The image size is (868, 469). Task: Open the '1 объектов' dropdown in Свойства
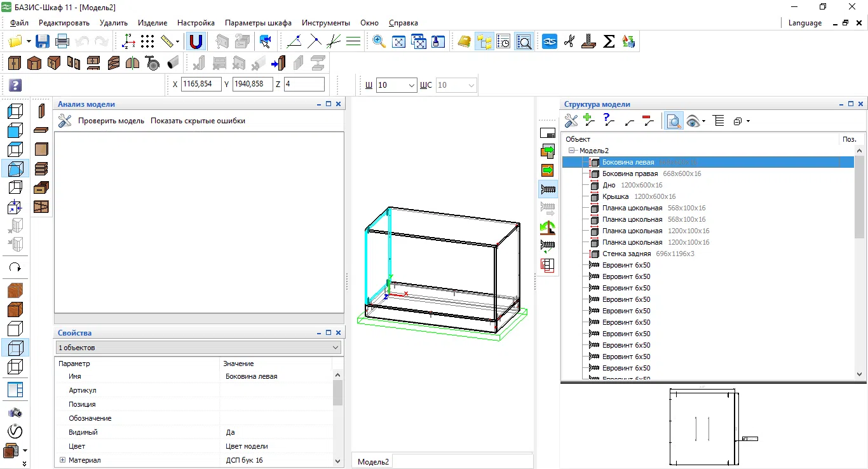tap(198, 348)
